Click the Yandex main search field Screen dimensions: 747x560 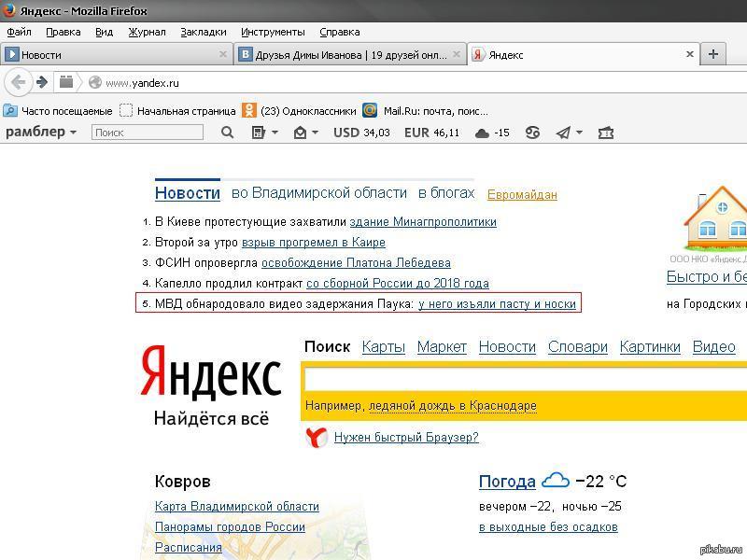coord(523,380)
